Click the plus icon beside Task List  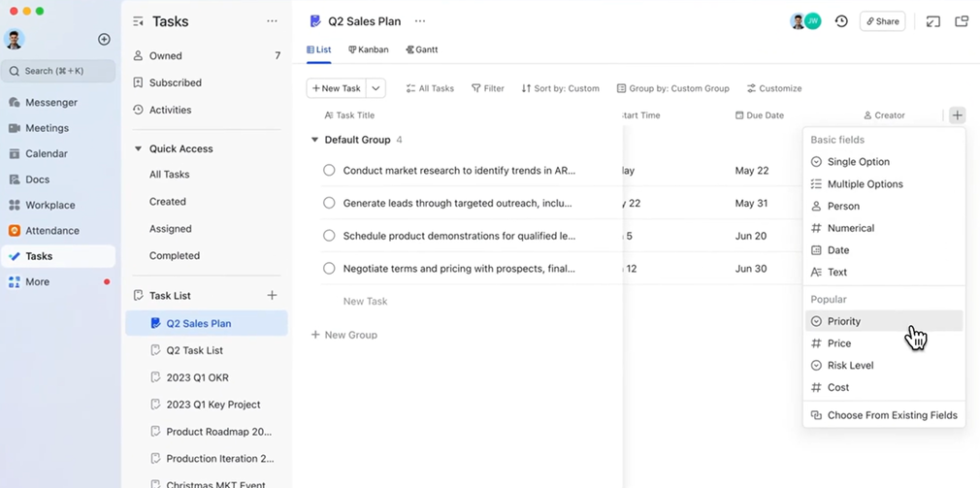[x=272, y=295]
